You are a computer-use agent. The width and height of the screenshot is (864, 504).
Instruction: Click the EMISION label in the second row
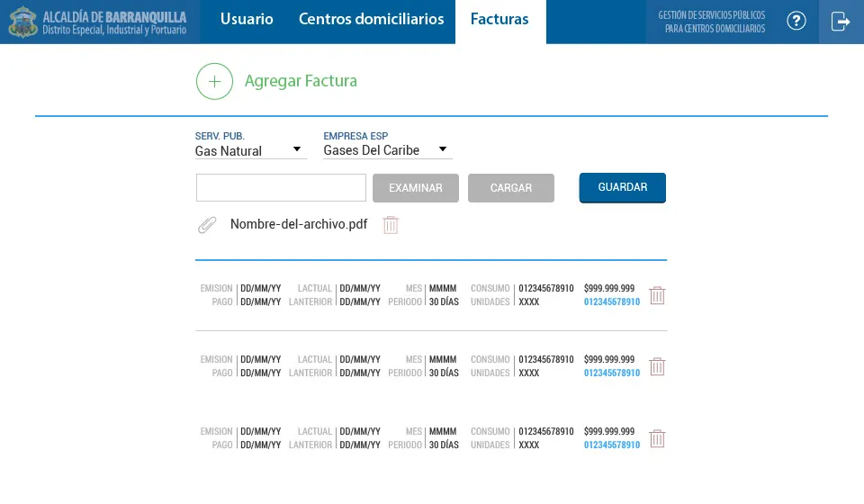pos(216,359)
